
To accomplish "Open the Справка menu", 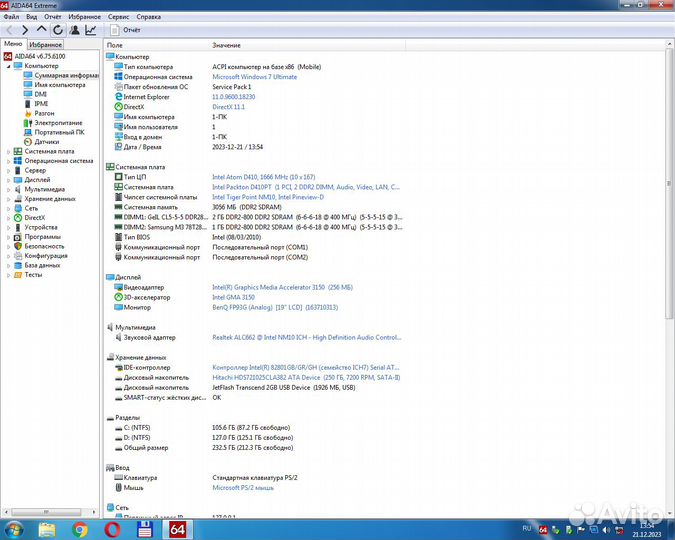I will [x=149, y=17].
